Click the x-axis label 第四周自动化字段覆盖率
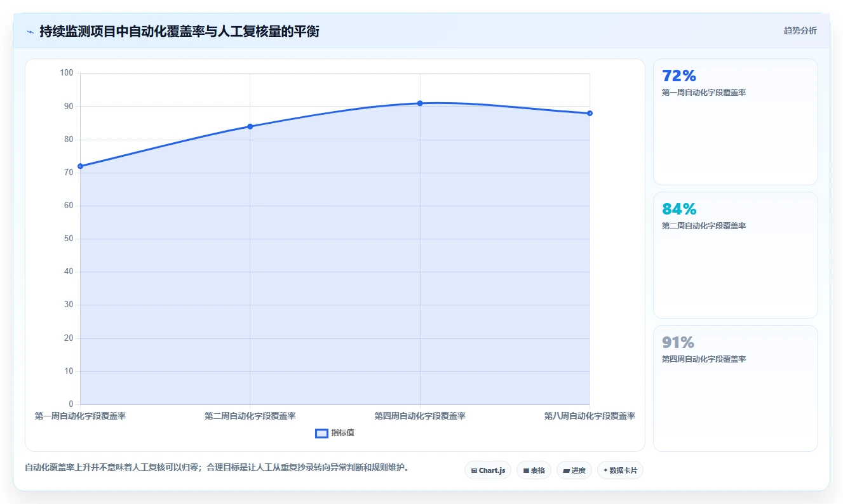Viewport: 843px width, 504px height. click(x=420, y=416)
